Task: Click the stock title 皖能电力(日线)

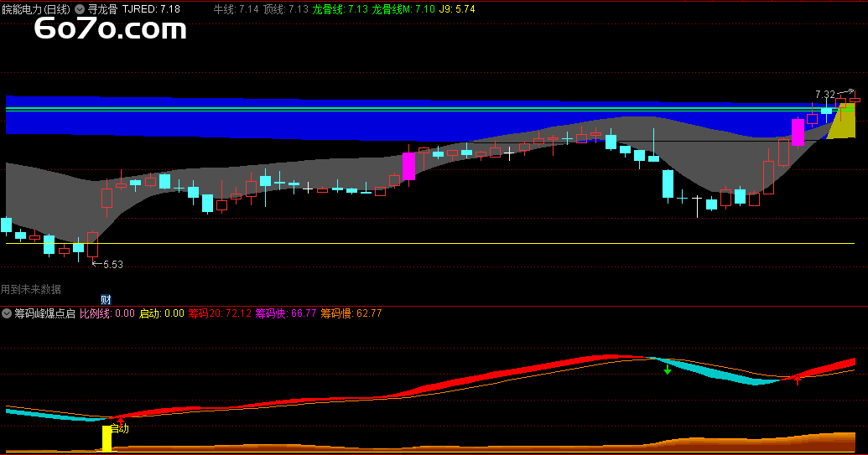Action: [37, 9]
